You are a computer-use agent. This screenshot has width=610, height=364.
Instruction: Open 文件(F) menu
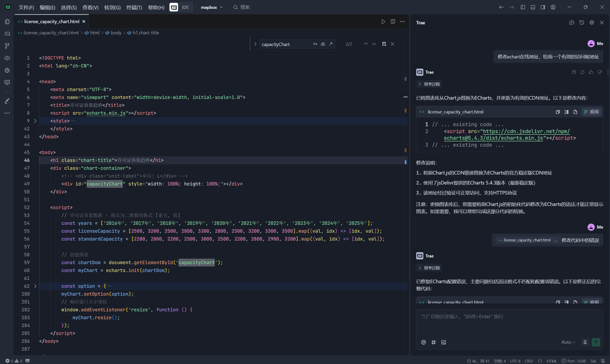26,7
